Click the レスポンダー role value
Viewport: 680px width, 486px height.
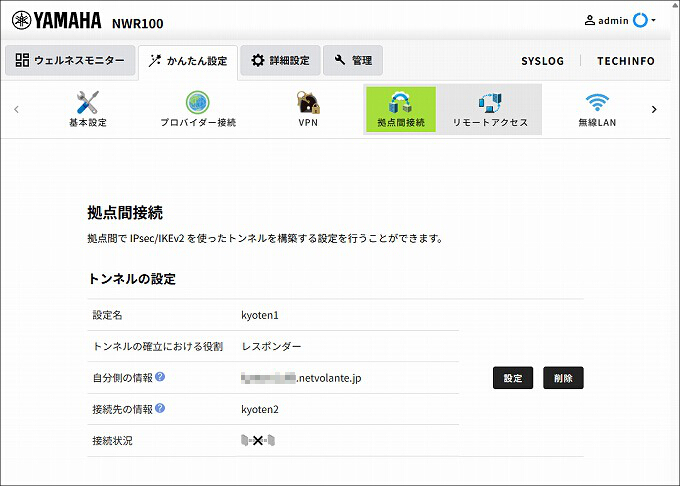pyautogui.click(x=271, y=346)
